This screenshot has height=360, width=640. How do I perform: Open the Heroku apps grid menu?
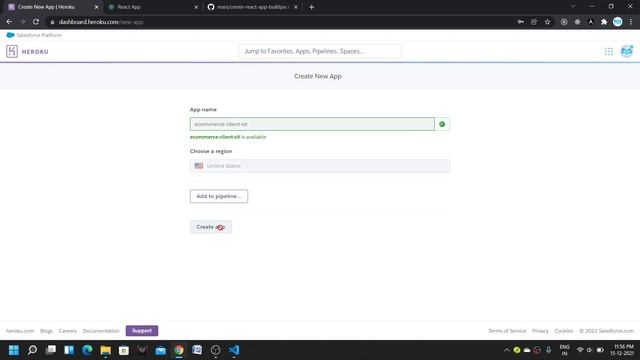[x=609, y=51]
